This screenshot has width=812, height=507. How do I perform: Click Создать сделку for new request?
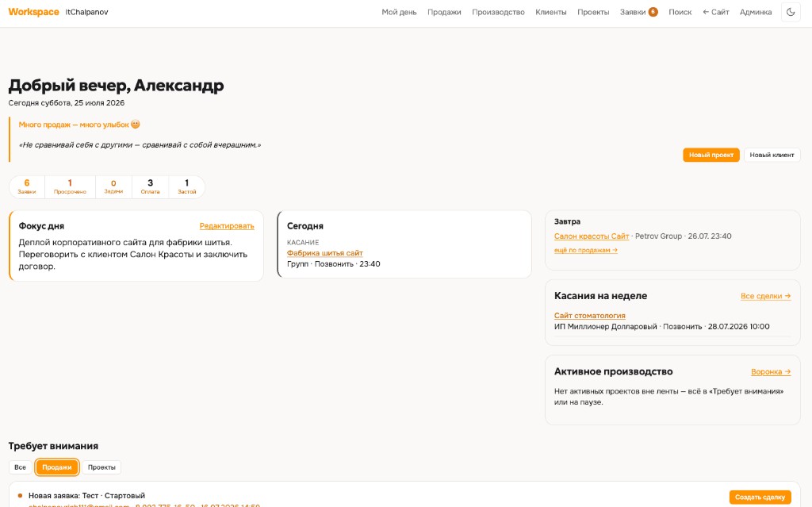point(760,497)
